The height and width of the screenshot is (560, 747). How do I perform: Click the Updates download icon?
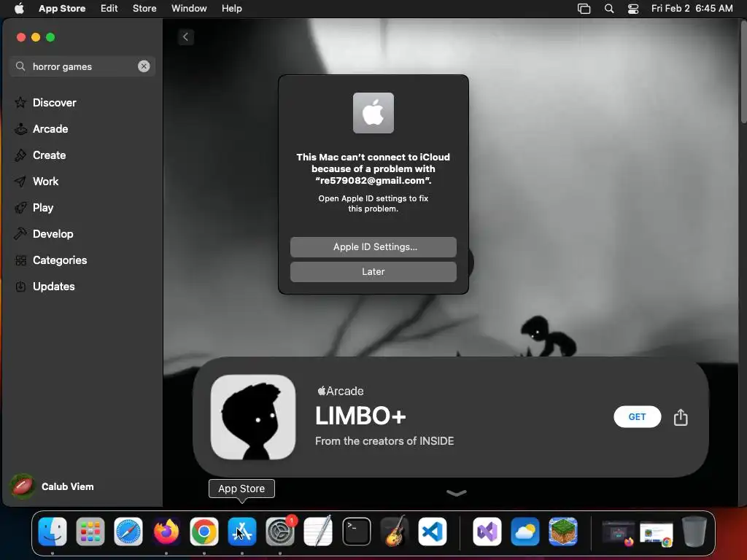click(20, 286)
